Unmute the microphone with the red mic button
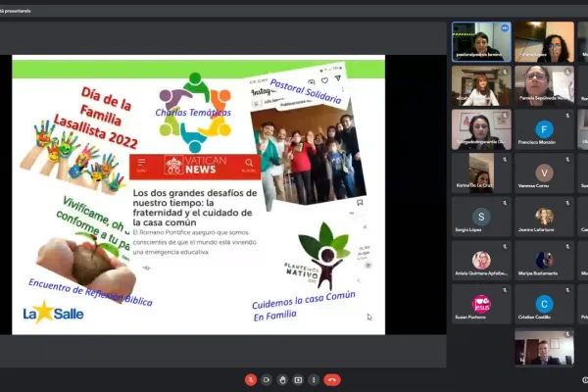 [251, 380]
